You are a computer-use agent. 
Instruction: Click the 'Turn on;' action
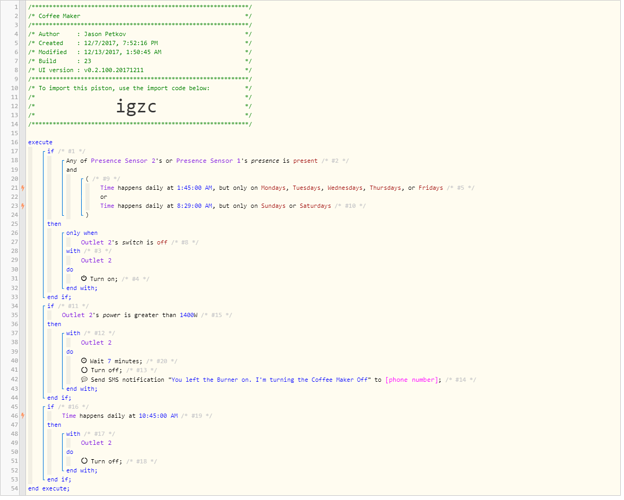104,279
